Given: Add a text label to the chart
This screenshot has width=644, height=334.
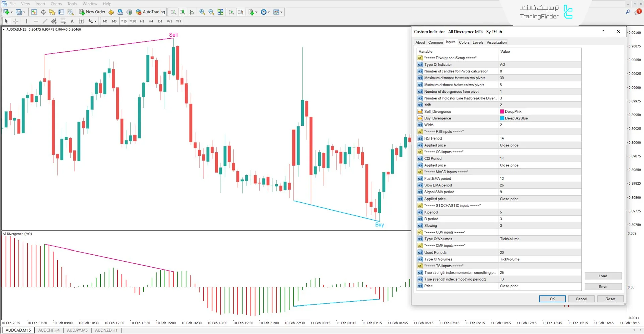Looking at the screenshot, I should tap(72, 21).
